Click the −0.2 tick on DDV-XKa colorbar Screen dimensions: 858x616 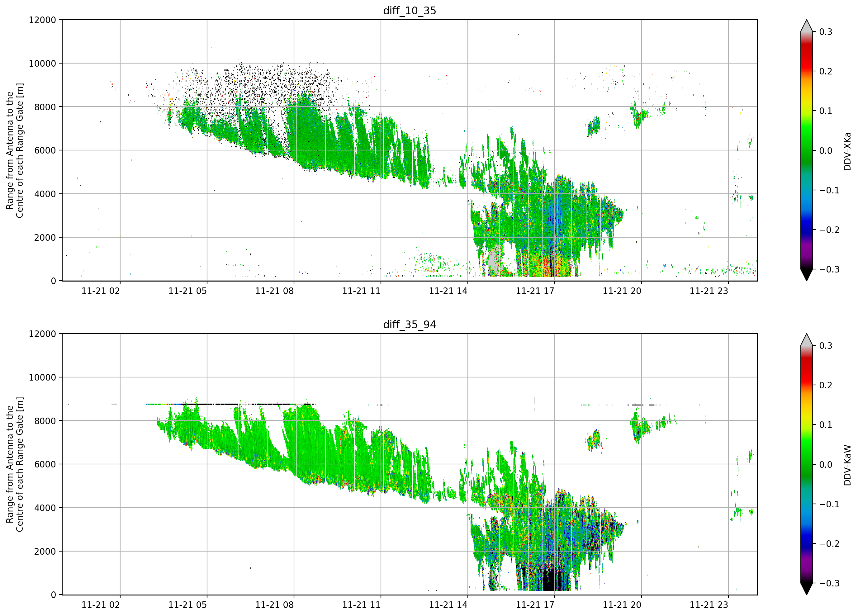point(829,230)
